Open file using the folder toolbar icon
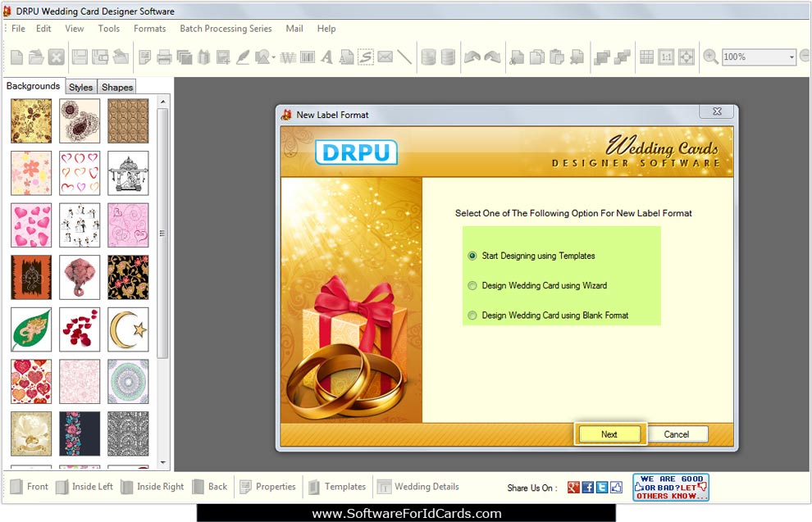812x522 pixels. (36, 57)
